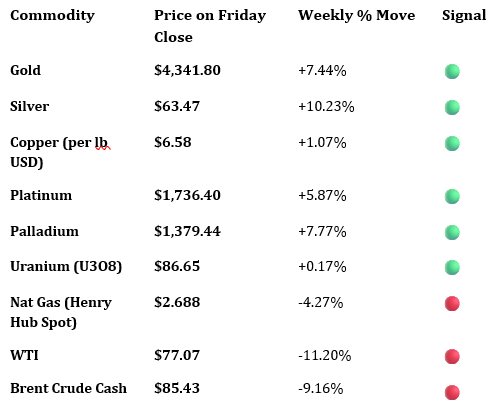Click the Silver weekly move +10.23%

[x=326, y=106]
